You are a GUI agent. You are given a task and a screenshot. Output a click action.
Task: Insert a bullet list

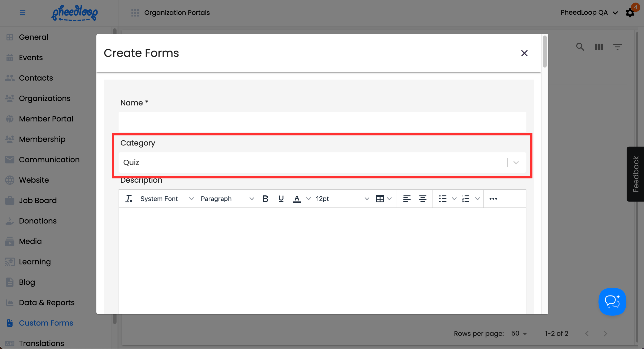tap(443, 199)
